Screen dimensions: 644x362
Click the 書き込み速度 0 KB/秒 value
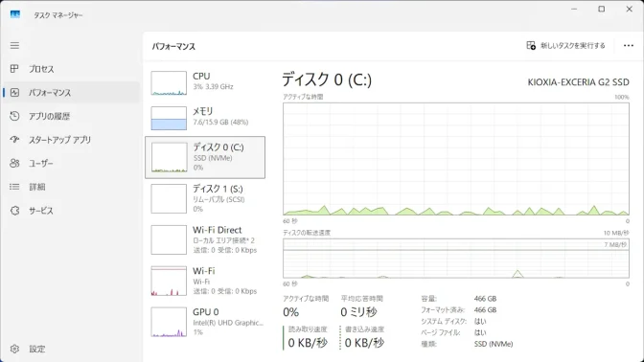point(365,343)
